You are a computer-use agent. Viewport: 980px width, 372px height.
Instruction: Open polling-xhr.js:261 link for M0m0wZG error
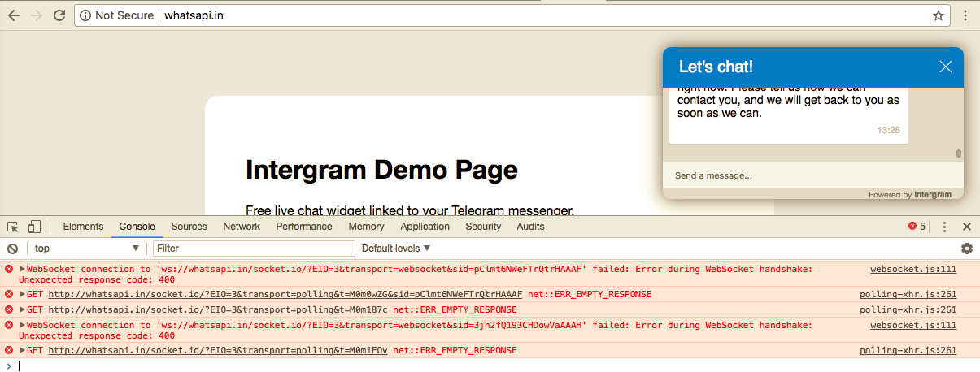[x=908, y=294]
